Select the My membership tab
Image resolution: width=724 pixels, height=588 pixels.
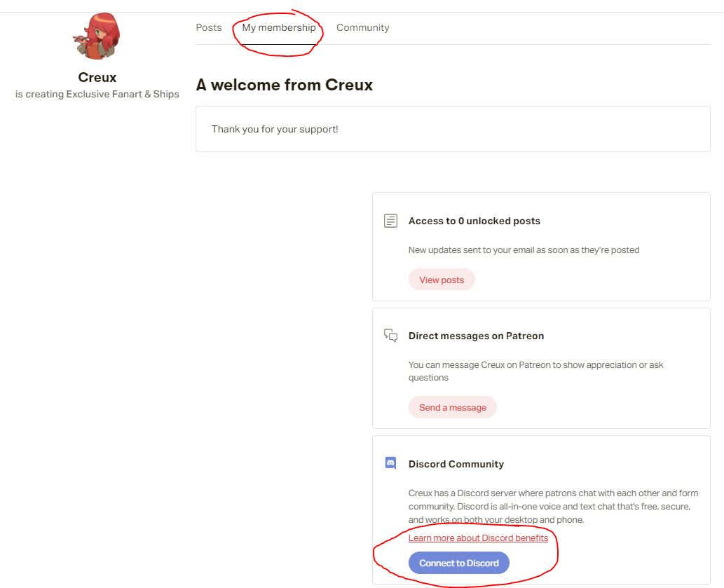(x=279, y=28)
